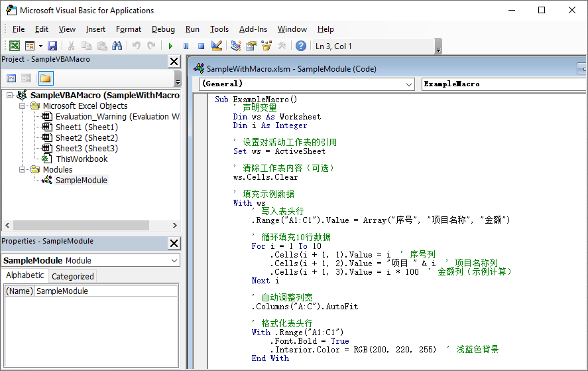Open the Run menu
Screen dimensions: 588x371
point(192,29)
